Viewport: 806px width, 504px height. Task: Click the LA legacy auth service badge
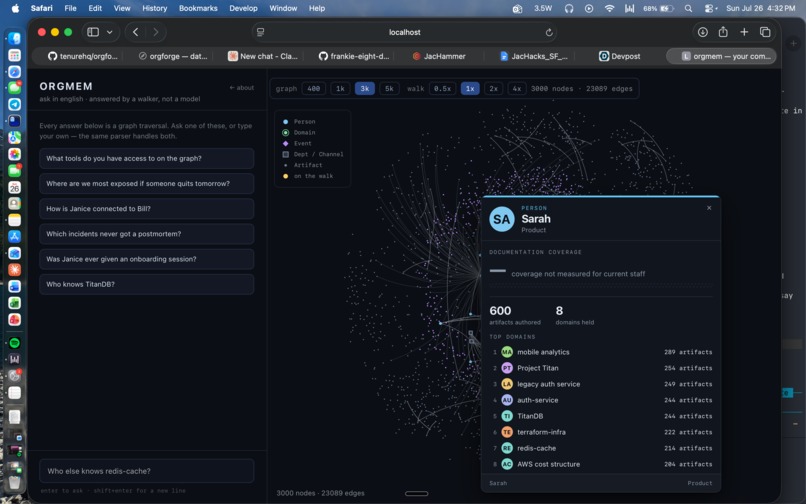[x=507, y=384]
